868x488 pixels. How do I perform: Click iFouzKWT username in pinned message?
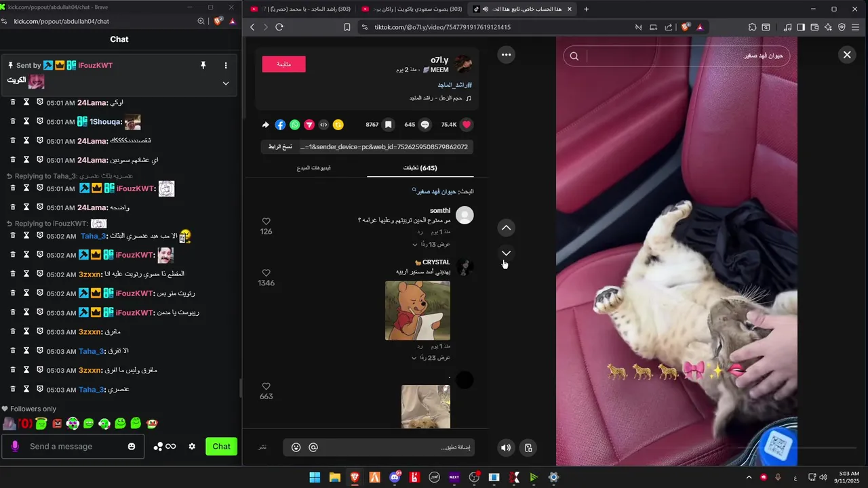coord(95,65)
